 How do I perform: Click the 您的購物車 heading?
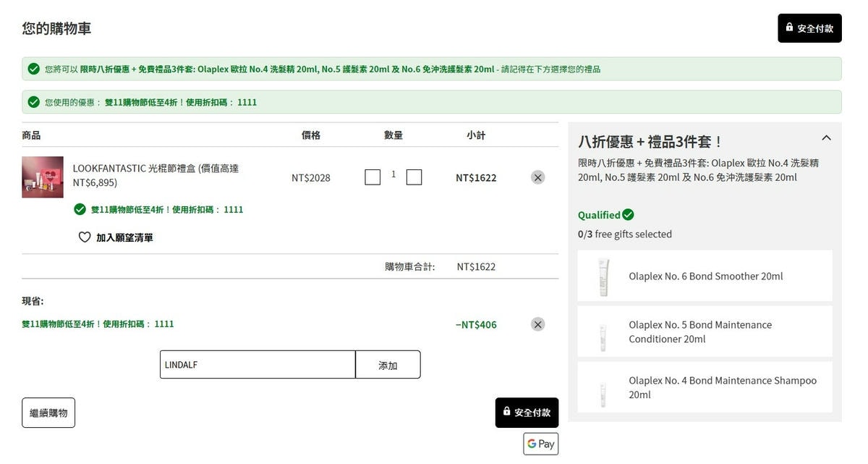click(x=56, y=28)
